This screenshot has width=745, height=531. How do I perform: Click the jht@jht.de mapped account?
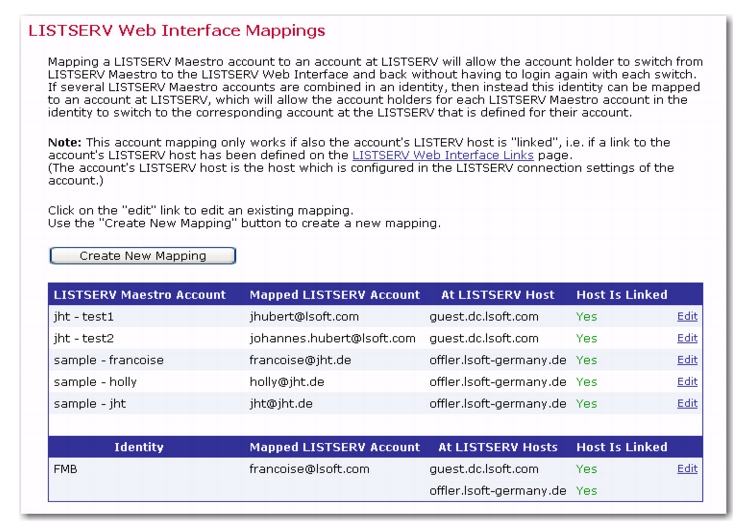click(281, 404)
